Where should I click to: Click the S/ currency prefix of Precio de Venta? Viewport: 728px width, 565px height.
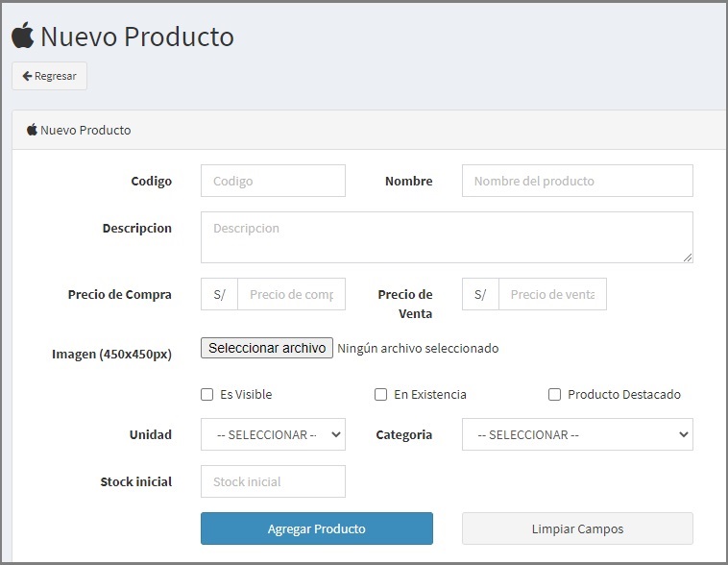pos(480,294)
